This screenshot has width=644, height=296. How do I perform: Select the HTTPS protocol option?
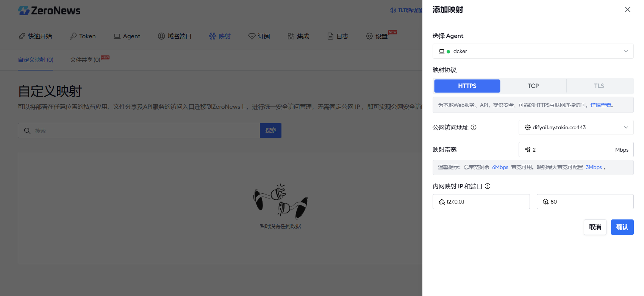point(467,86)
